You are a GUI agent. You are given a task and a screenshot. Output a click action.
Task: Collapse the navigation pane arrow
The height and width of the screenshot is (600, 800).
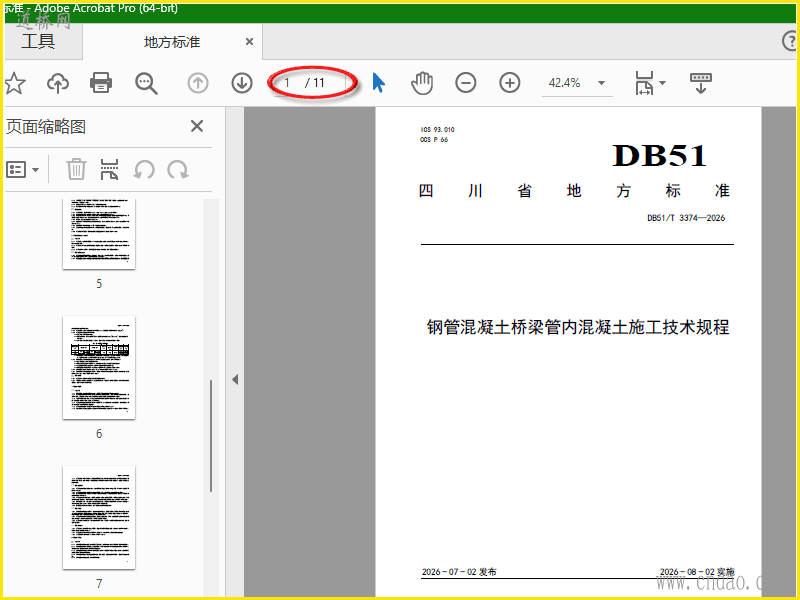(235, 380)
